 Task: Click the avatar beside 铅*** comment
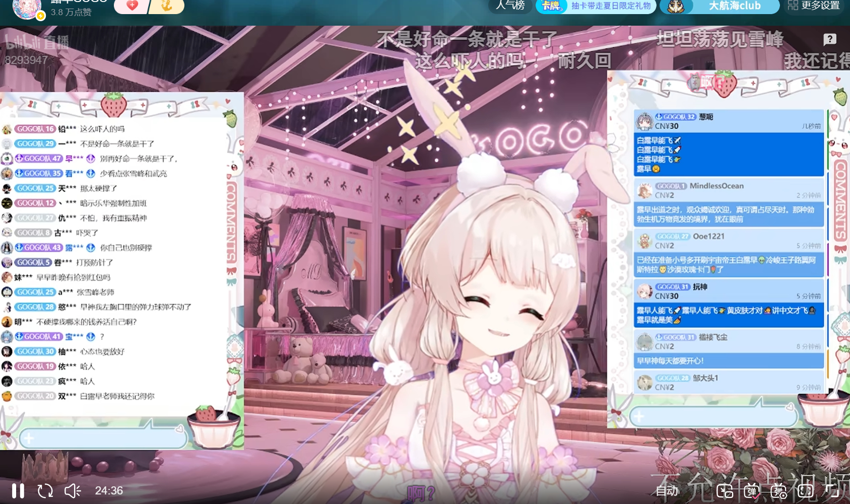click(7, 129)
